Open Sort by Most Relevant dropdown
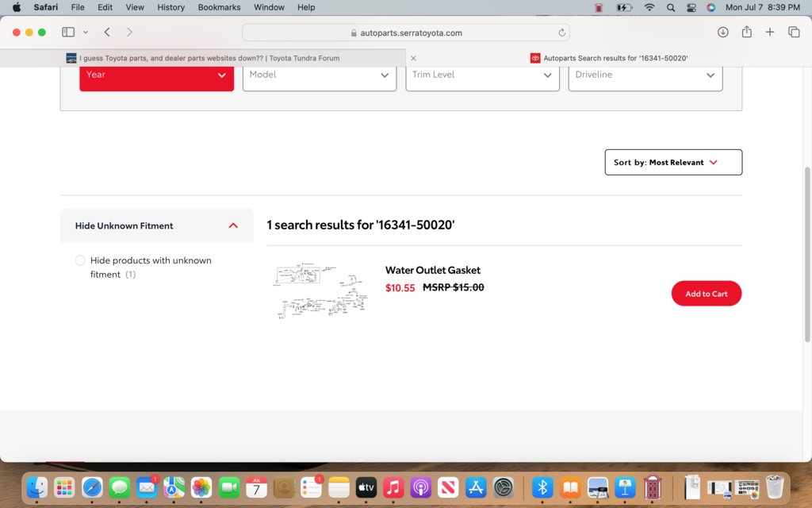Viewport: 812px width, 508px height. (673, 162)
